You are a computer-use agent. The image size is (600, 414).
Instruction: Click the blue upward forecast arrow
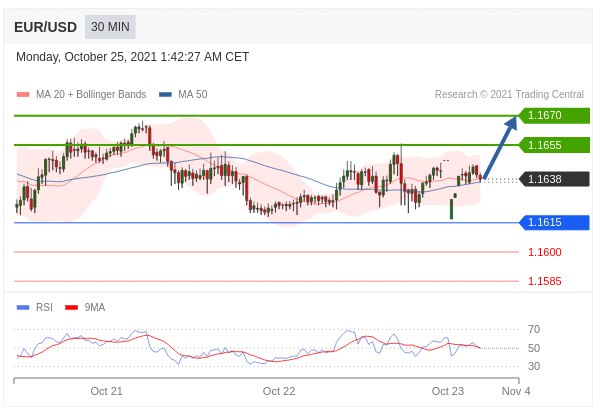click(x=501, y=147)
